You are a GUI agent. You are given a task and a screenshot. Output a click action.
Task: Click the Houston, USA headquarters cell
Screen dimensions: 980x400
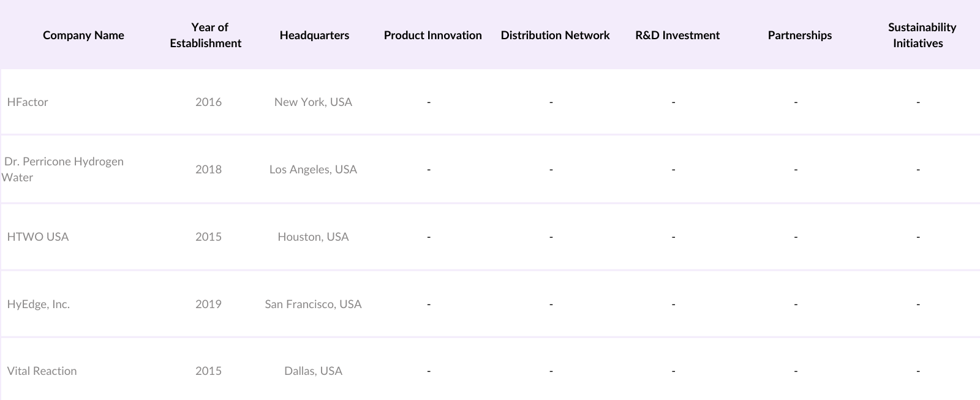click(313, 236)
